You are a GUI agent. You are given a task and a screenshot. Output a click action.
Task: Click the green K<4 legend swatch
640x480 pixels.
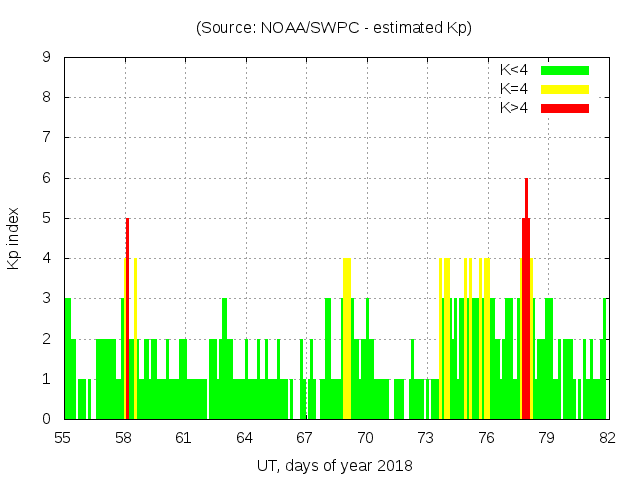[565, 70]
